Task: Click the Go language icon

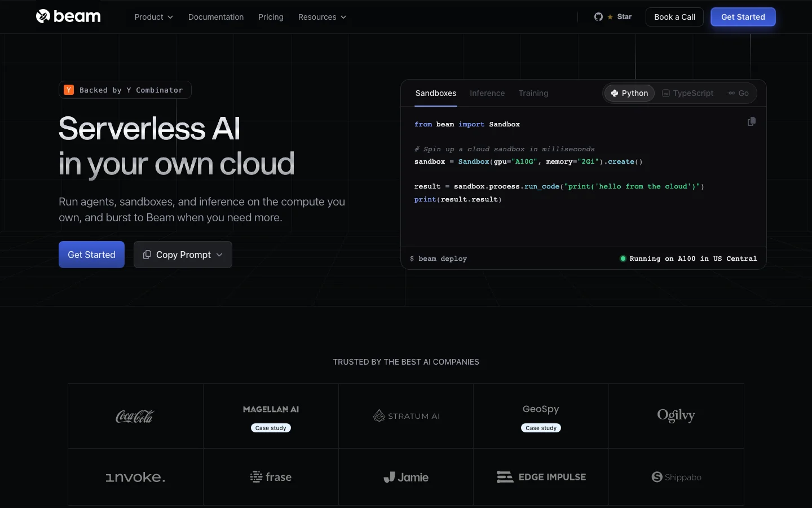Action: tap(731, 93)
